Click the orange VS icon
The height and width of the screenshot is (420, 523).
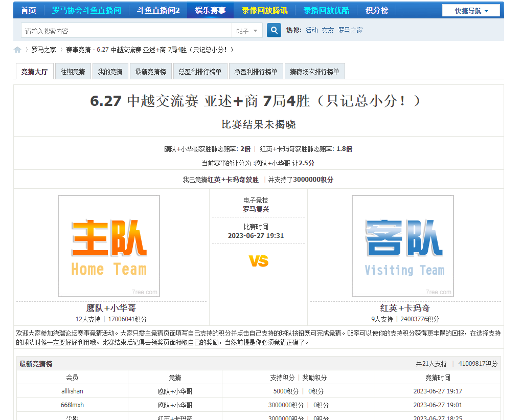tap(259, 261)
